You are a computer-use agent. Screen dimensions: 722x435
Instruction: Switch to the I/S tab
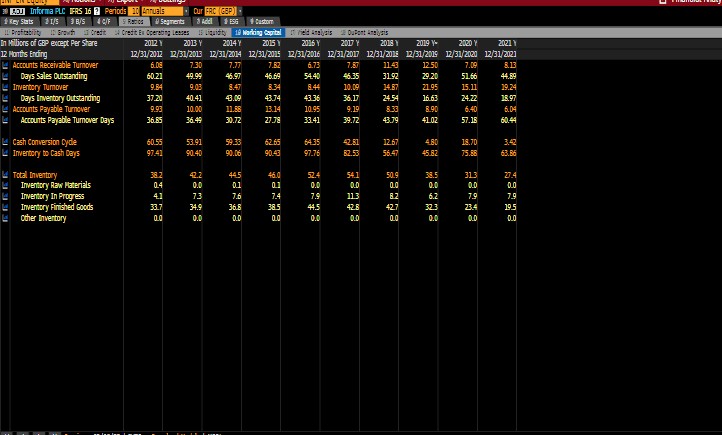pyautogui.click(x=52, y=22)
